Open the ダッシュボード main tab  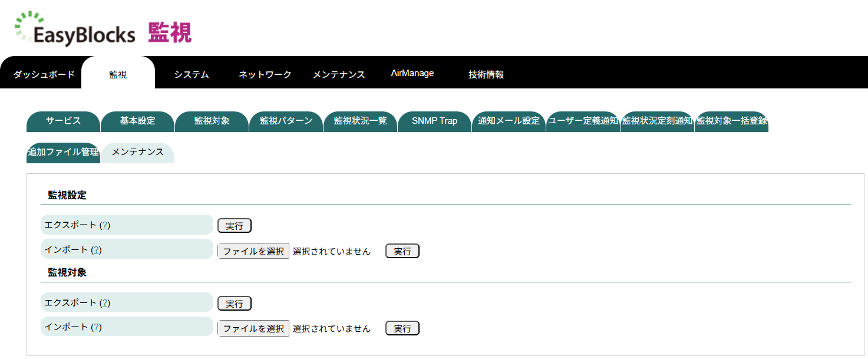pyautogui.click(x=44, y=74)
